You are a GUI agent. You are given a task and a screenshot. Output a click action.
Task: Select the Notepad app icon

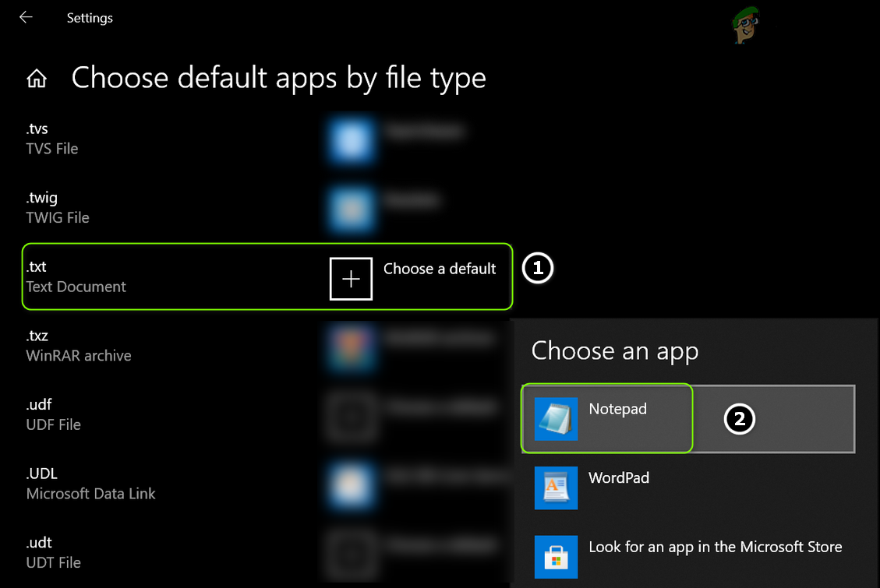(x=556, y=419)
